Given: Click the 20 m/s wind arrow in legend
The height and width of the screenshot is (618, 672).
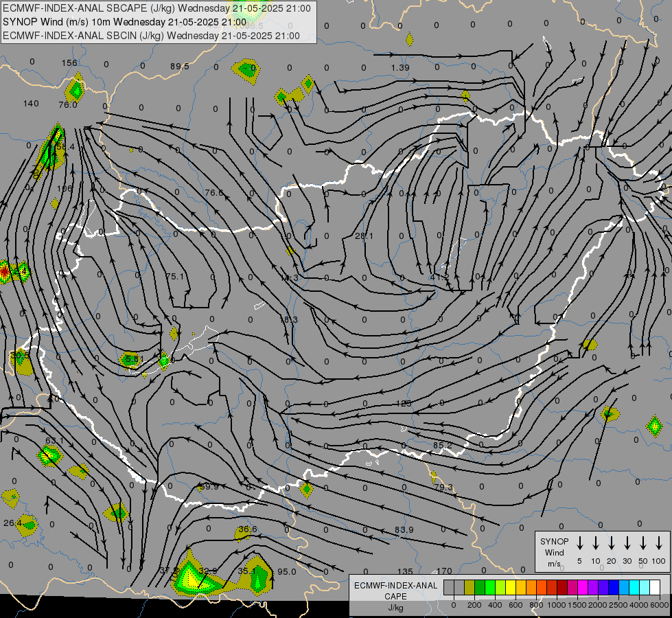Looking at the screenshot, I should (612, 543).
